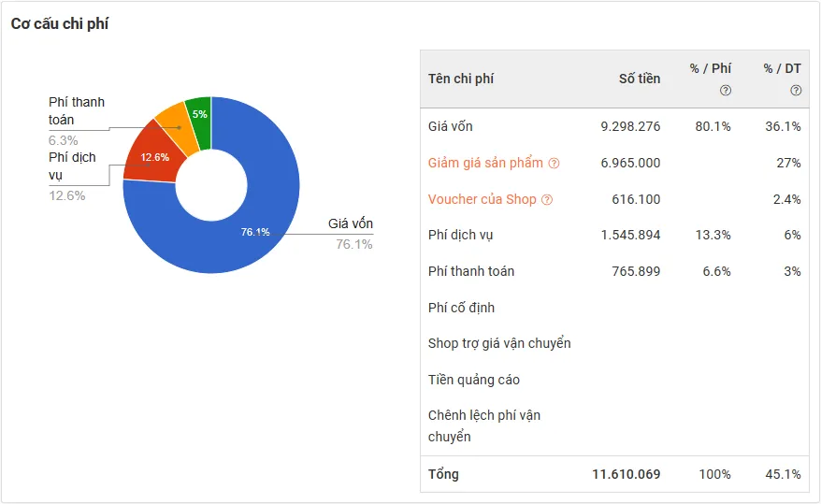Click the Số tiền column header

640,79
